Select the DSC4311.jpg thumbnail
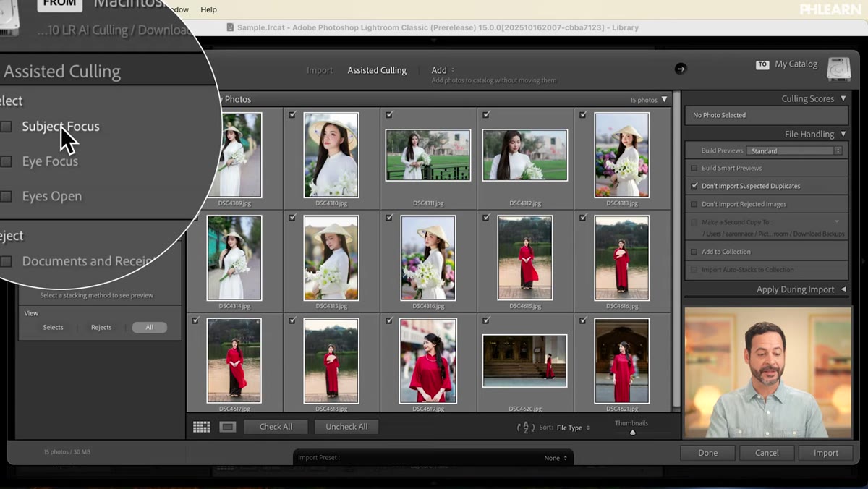 coord(428,155)
